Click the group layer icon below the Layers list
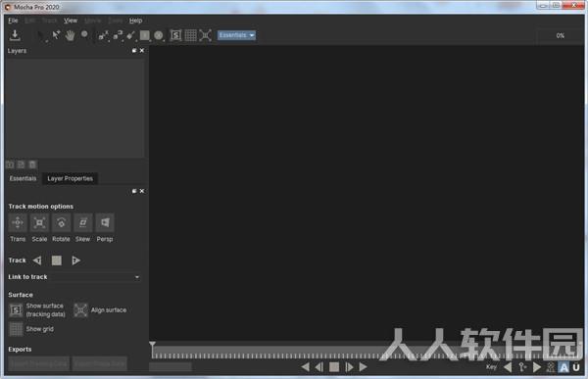The height and width of the screenshot is (379, 588). [10, 165]
